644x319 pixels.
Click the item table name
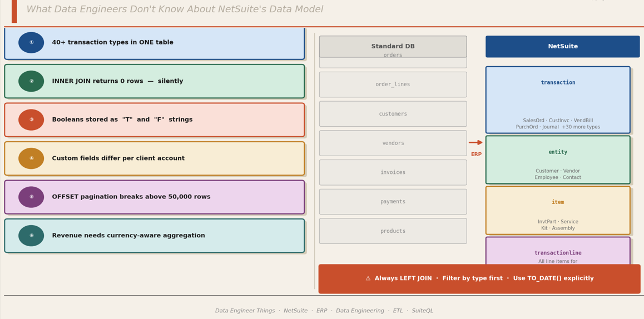point(558,202)
